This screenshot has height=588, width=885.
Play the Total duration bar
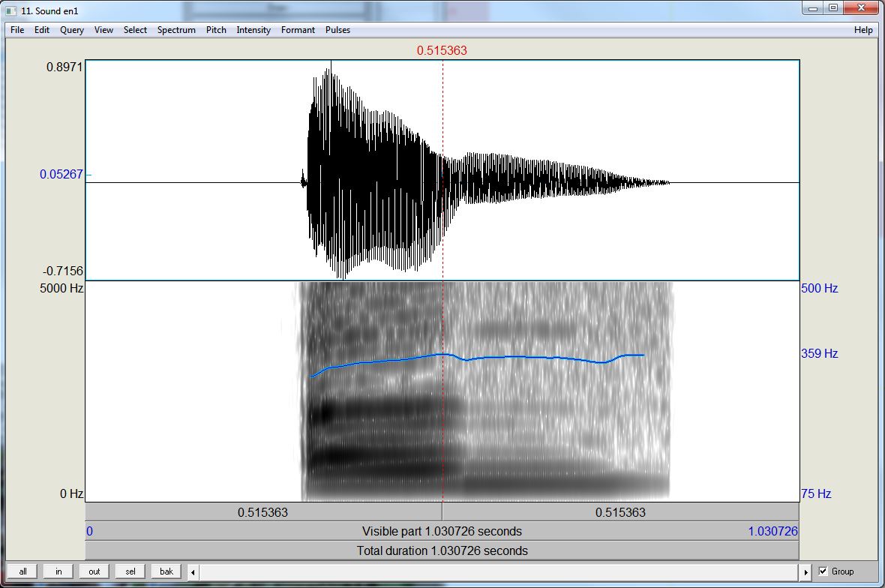point(442,550)
